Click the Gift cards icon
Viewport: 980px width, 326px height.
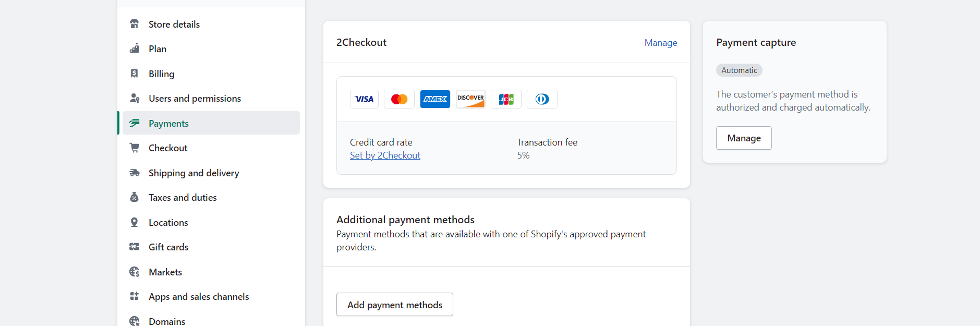coord(135,247)
